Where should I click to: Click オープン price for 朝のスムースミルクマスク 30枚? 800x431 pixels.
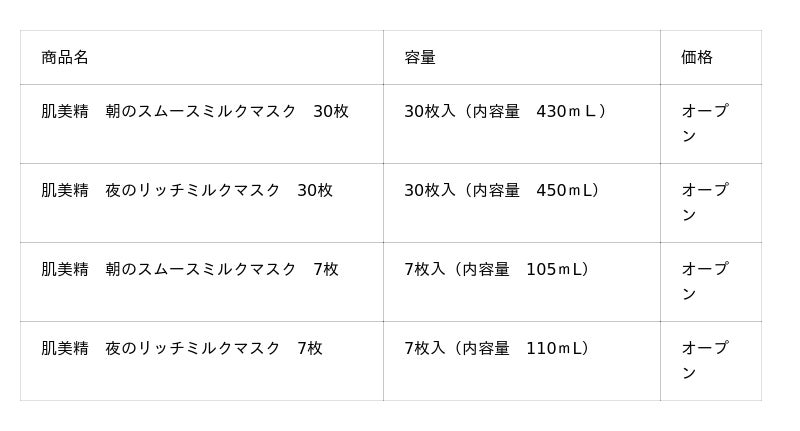(704, 123)
